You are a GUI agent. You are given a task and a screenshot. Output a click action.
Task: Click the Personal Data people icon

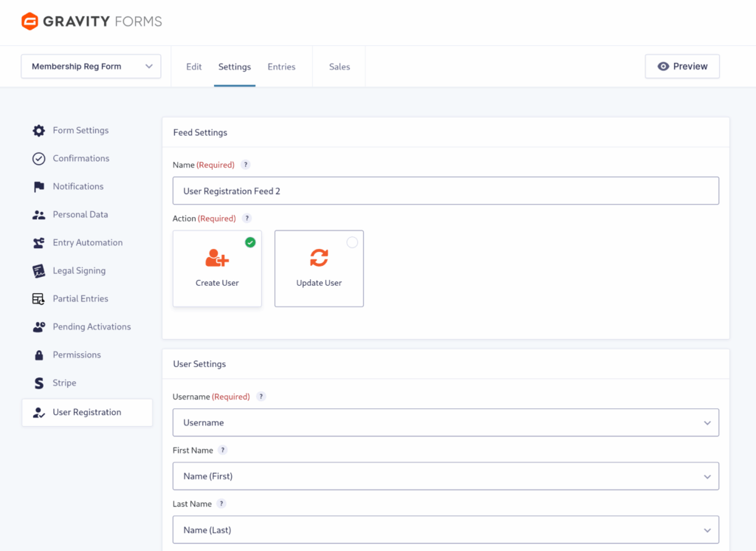(x=38, y=215)
